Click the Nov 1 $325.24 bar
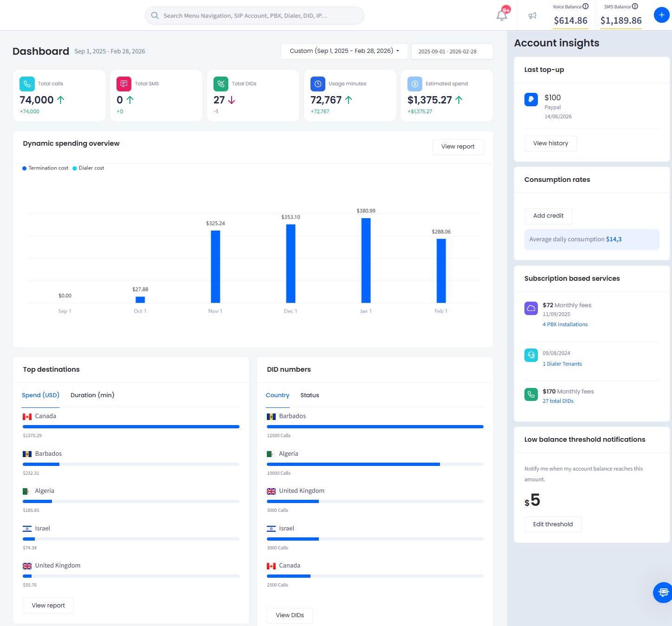The width and height of the screenshot is (672, 626). tap(215, 267)
